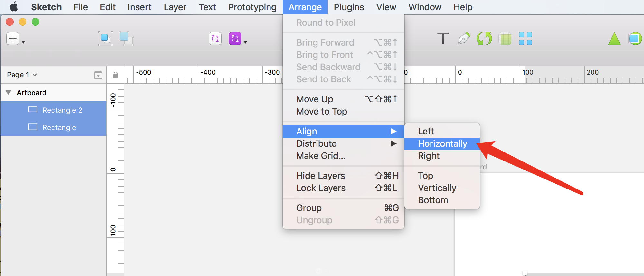The image size is (644, 276).
Task: Click the Rectangle layer shape icon
Action: click(x=33, y=127)
